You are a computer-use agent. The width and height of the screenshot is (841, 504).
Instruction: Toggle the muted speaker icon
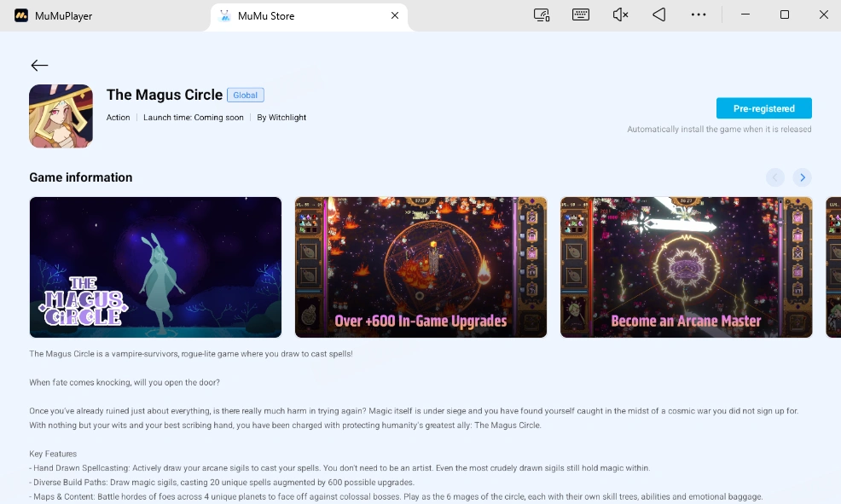[620, 15]
